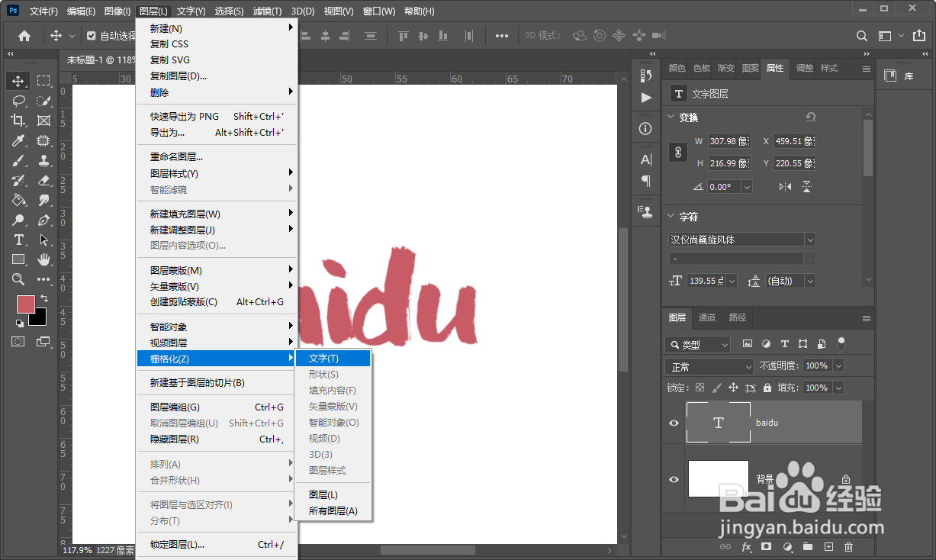This screenshot has height=560, width=936.
Task: Click the X position field 459.51
Action: tap(794, 141)
